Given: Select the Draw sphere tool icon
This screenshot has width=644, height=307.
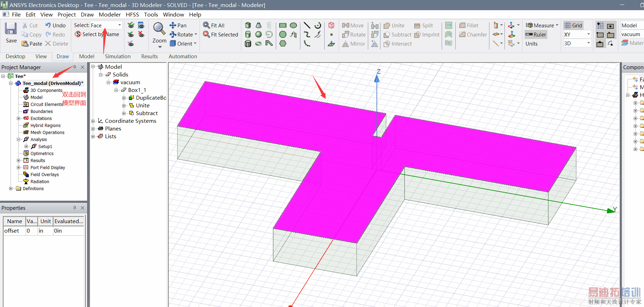Looking at the screenshot, I should point(259,34).
